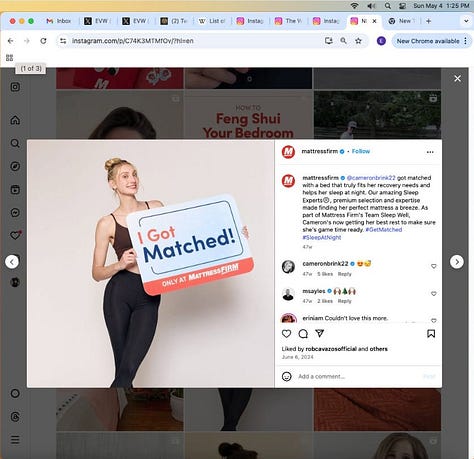Image resolution: width=474 pixels, height=459 pixels.
Task: Open Threads icon in sidebar
Action: (x=15, y=416)
